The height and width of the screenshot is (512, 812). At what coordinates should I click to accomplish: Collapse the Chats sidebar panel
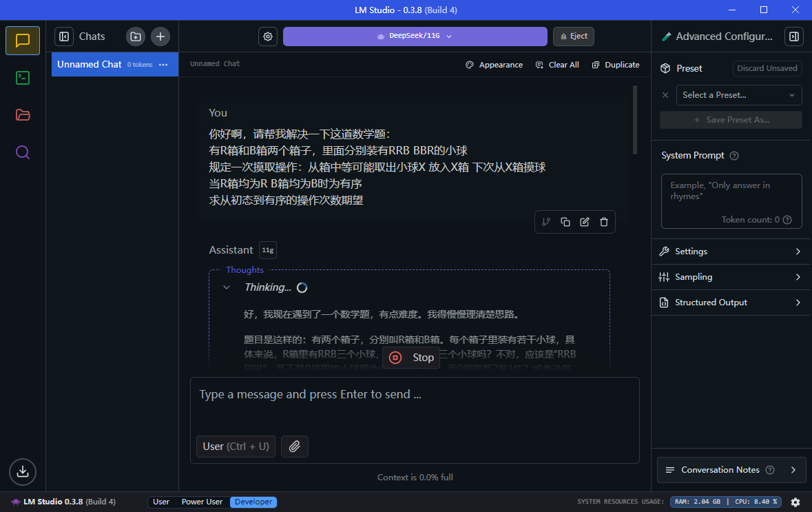tap(64, 37)
